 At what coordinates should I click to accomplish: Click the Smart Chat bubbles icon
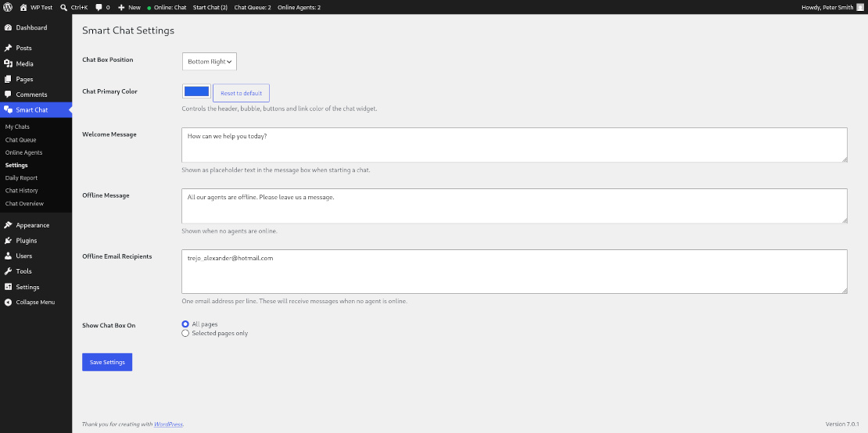pyautogui.click(x=8, y=109)
